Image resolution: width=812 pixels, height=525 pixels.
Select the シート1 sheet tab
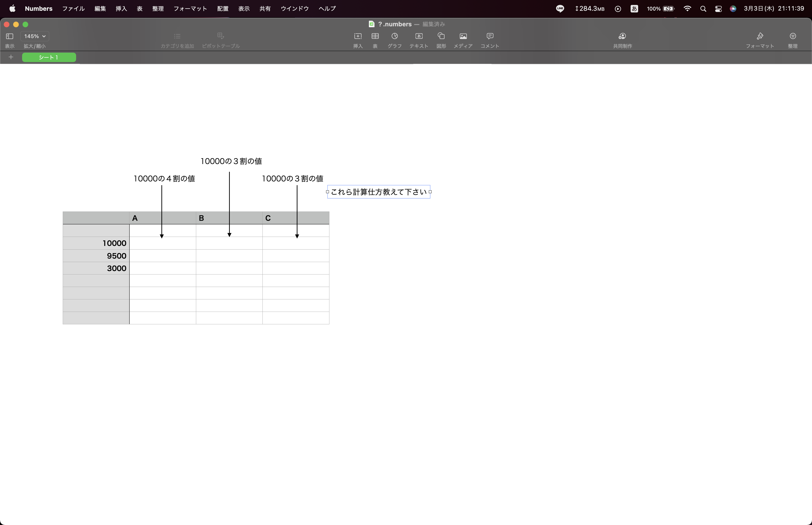[49, 57]
